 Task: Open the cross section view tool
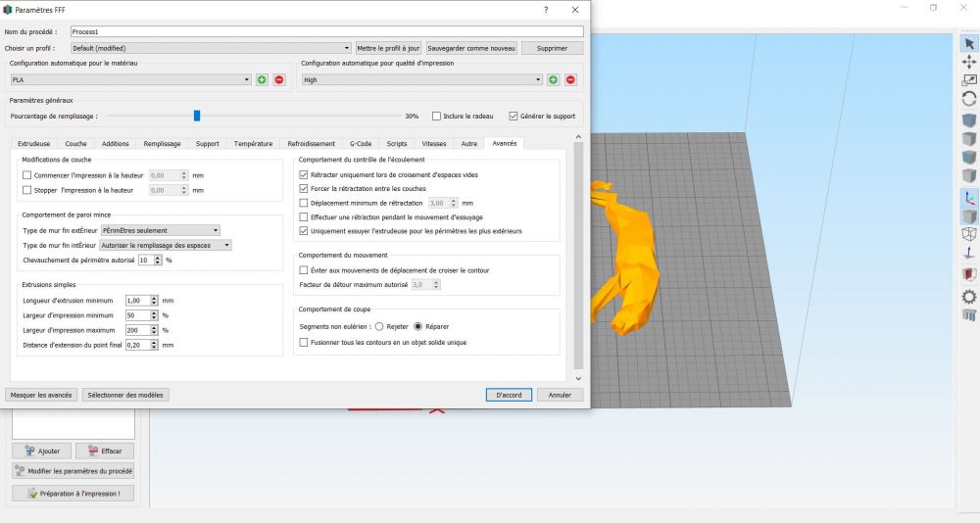pos(969,274)
